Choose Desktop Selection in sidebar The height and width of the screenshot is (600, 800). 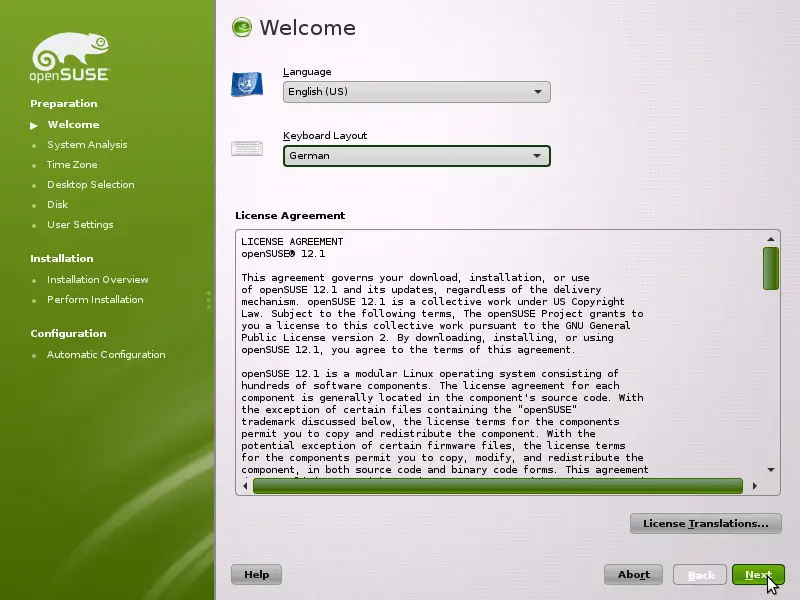point(90,185)
